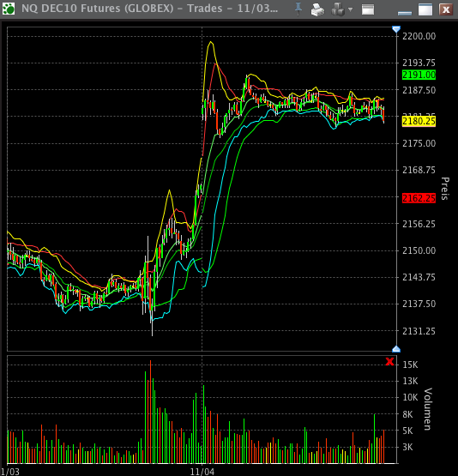This screenshot has width=458, height=476.
Task: Pin the chart window with the pushpin icon
Action: [298, 9]
